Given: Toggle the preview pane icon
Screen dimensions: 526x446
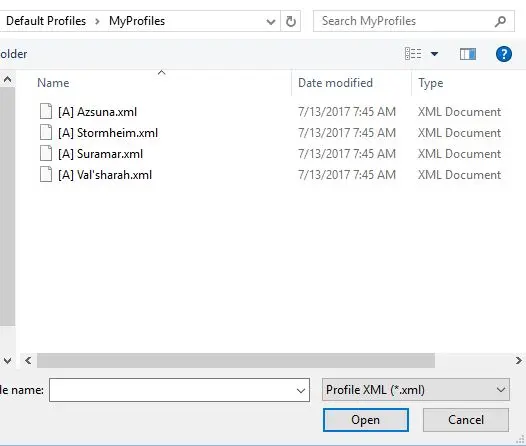Looking at the screenshot, I should click(x=468, y=54).
